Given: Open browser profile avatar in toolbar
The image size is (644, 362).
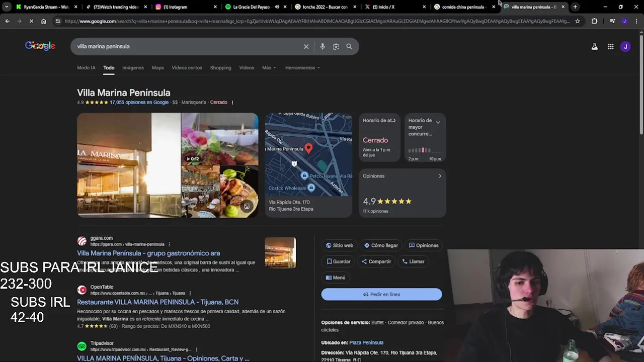Looking at the screenshot, I should coord(624,21).
